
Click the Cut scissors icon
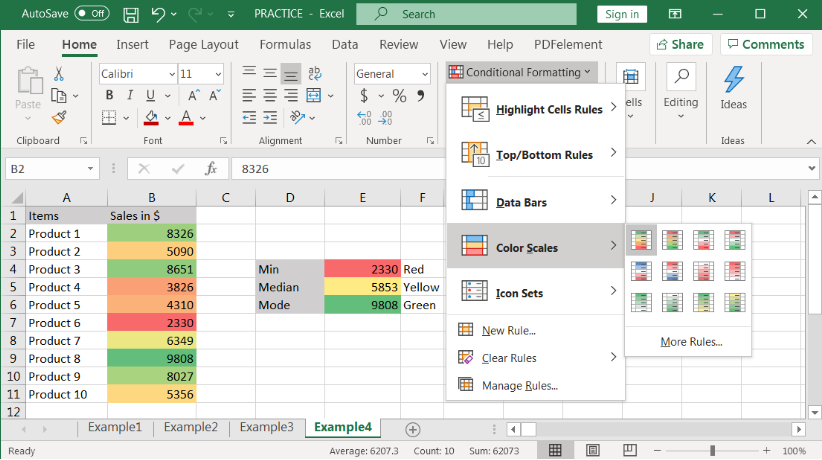(x=59, y=74)
